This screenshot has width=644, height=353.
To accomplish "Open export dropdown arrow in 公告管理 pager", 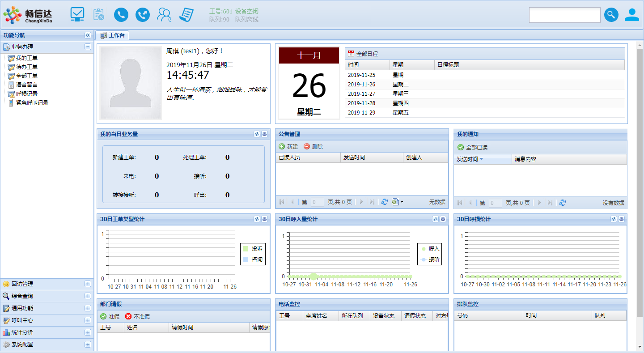I will point(402,202).
